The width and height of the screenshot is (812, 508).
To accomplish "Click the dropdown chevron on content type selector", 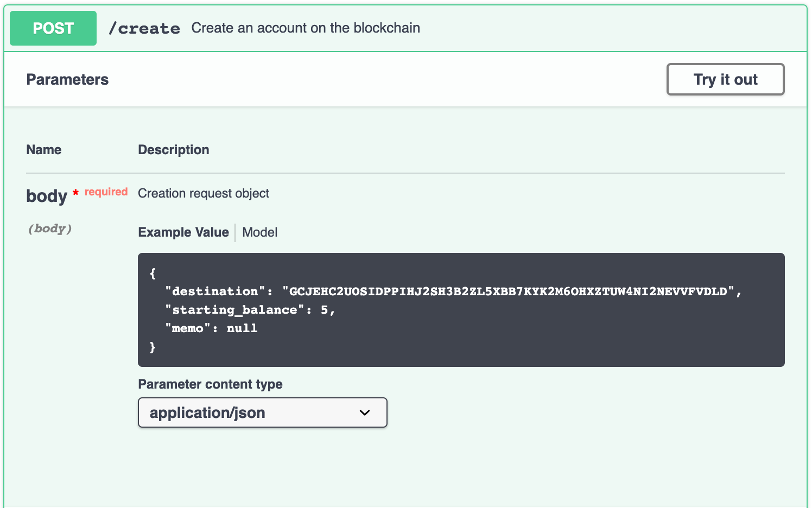I will [365, 412].
